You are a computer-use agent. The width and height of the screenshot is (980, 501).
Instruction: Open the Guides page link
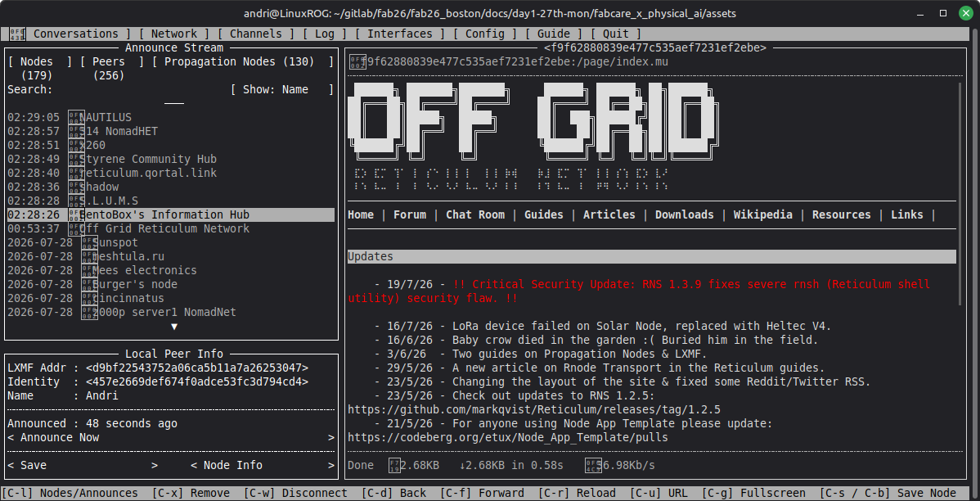pos(544,215)
